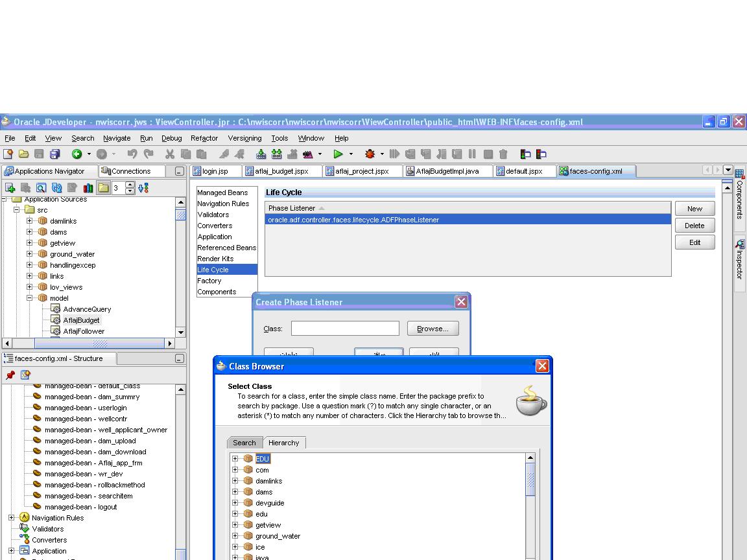747x560 pixels.
Task: Click the Browse... button
Action: [433, 329]
